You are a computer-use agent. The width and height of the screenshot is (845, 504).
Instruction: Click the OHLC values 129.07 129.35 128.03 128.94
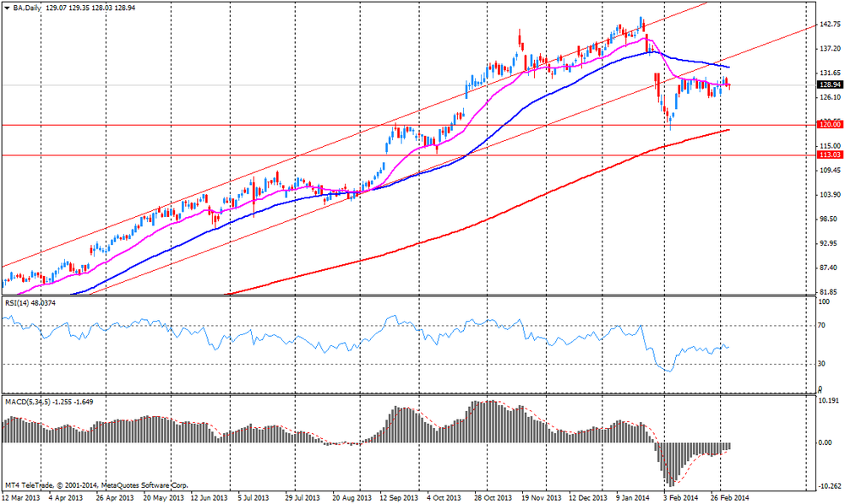pyautogui.click(x=90, y=8)
